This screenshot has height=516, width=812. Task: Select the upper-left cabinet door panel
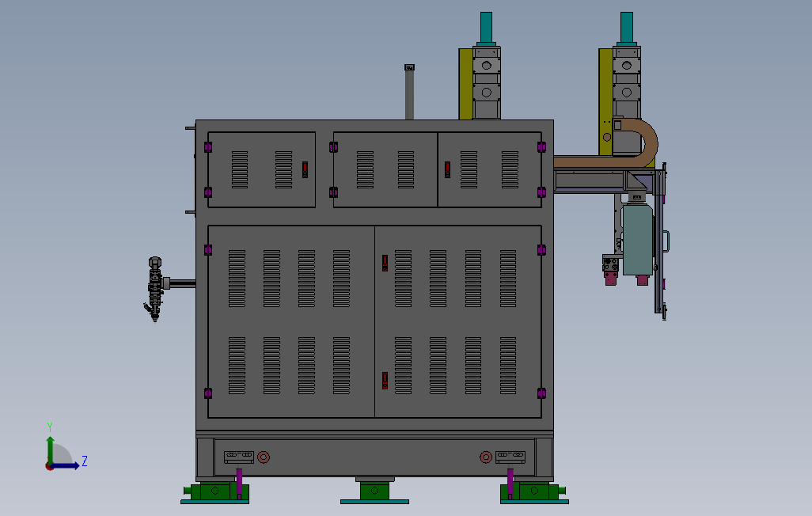(x=261, y=169)
